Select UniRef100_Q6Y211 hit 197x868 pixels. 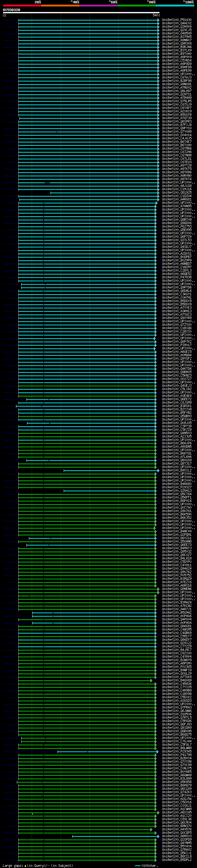177,538
